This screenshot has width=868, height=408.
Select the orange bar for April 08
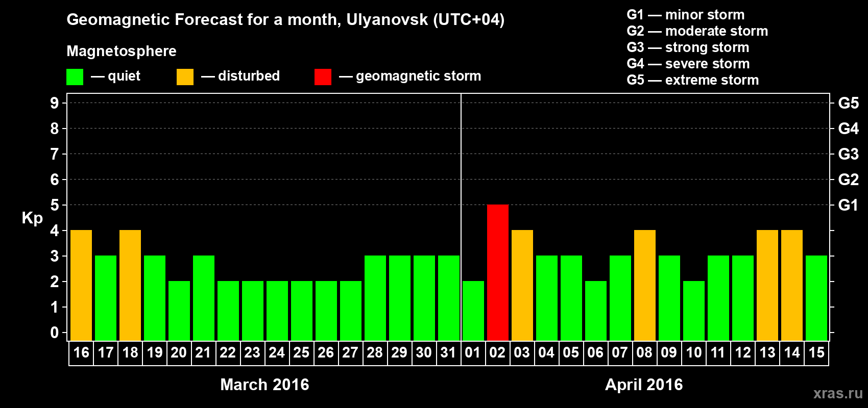tap(645, 285)
